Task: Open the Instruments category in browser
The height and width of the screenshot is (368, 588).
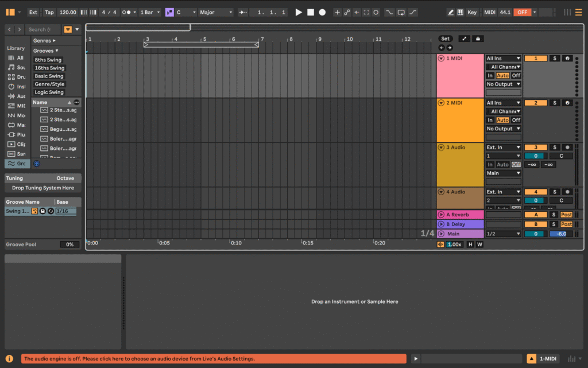Action: point(17,87)
